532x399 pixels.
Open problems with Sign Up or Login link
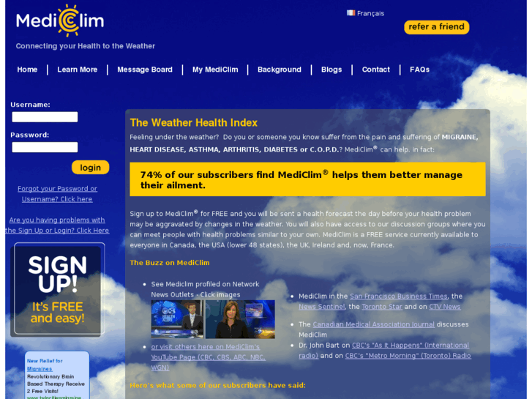[57, 225]
